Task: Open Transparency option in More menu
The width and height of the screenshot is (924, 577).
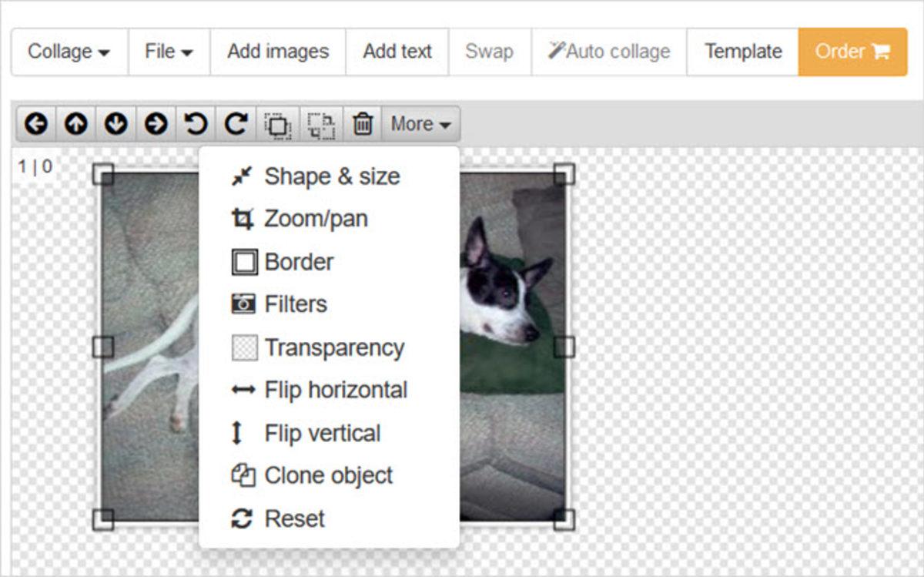Action: [333, 347]
